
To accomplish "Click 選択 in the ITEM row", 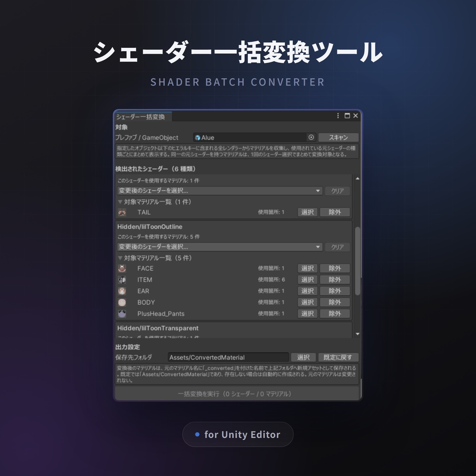I will (308, 279).
